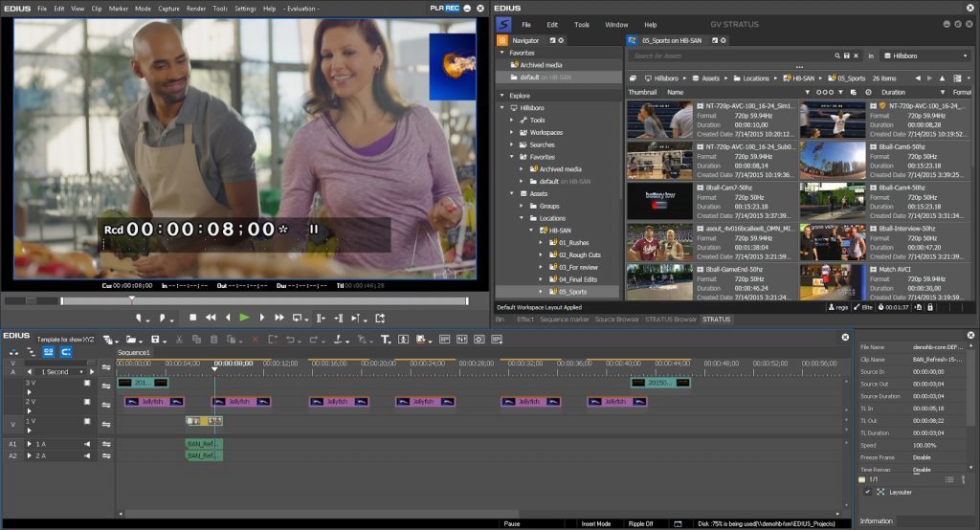Click the Locations breadcrumb link
This screenshot has height=530, width=980.
pos(756,78)
